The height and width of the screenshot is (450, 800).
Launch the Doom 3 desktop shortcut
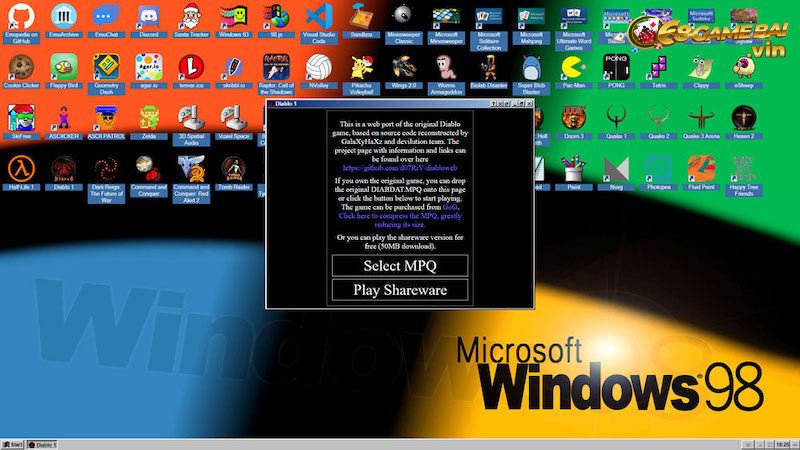(x=574, y=117)
